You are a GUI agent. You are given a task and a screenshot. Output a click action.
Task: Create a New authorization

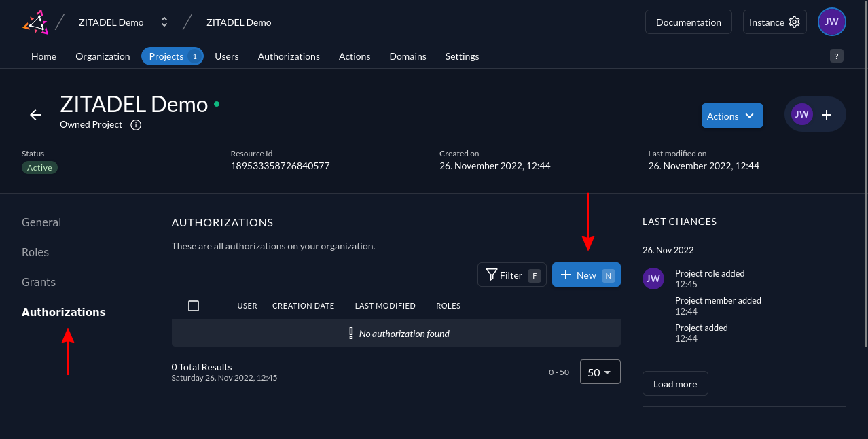click(x=586, y=275)
